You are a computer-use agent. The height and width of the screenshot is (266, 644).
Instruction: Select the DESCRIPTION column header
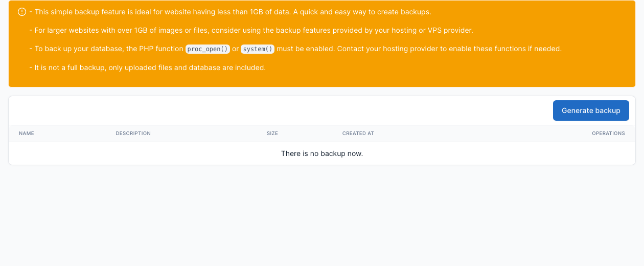coord(133,134)
